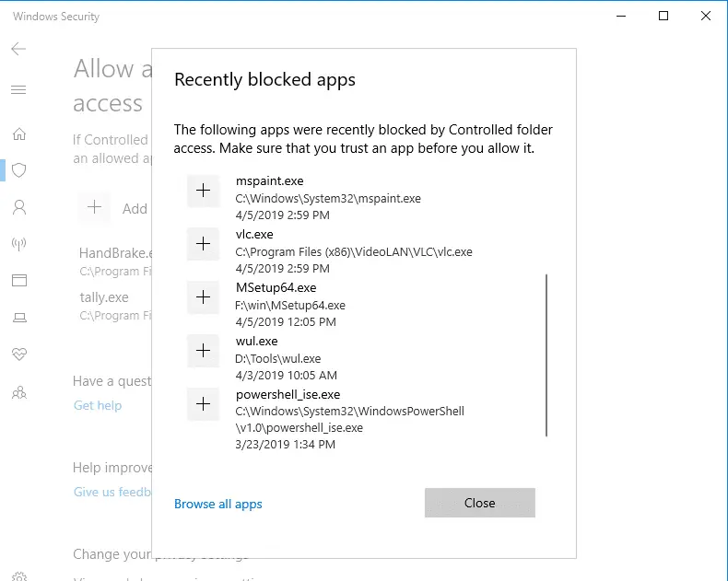728x581 pixels.
Task: Allow mspaint.exe with its plus button
Action: point(203,191)
